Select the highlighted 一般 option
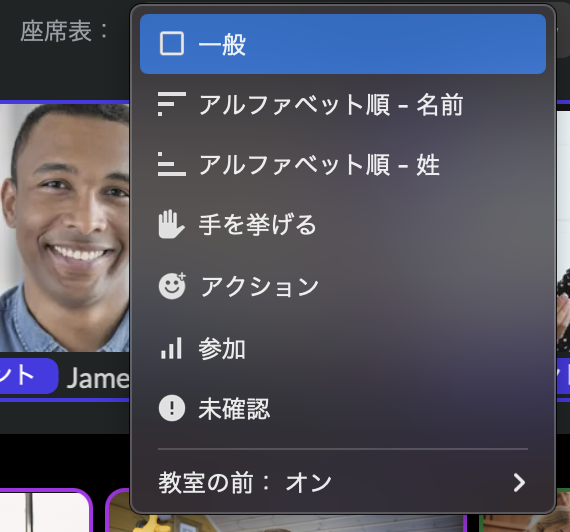 pyautogui.click(x=343, y=44)
